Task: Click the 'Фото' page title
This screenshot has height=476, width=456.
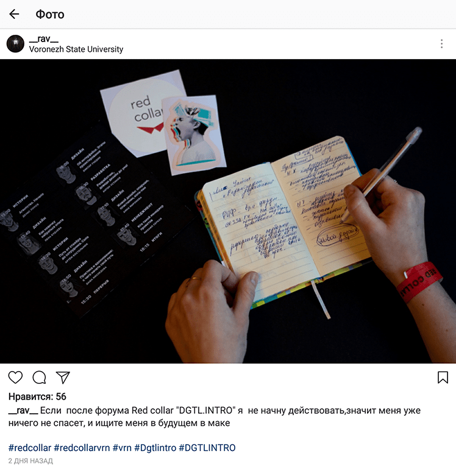Action: 50,14
